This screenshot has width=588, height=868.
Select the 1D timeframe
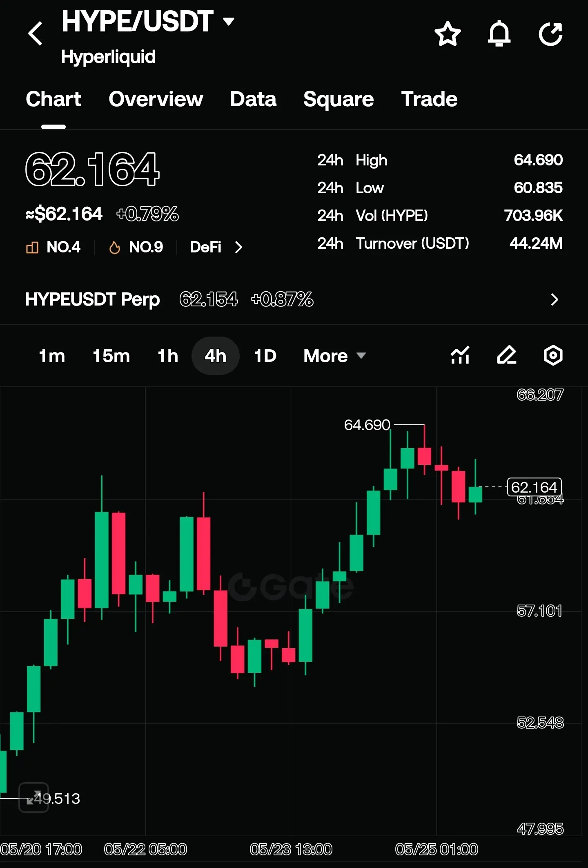point(265,356)
